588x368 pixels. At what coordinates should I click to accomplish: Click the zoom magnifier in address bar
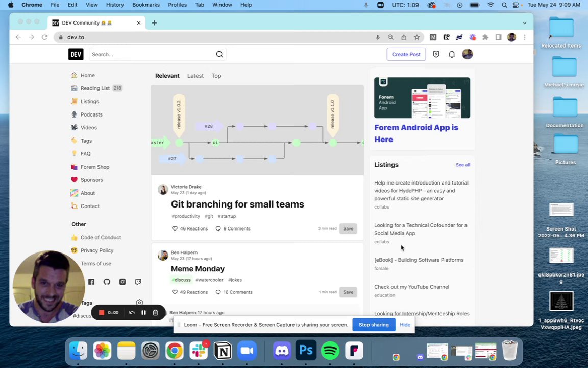pos(390,37)
